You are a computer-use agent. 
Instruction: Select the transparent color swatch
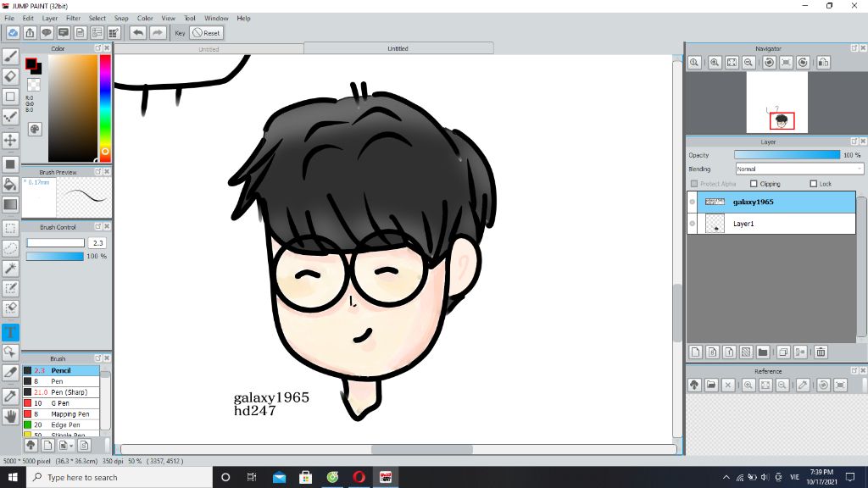click(34, 85)
